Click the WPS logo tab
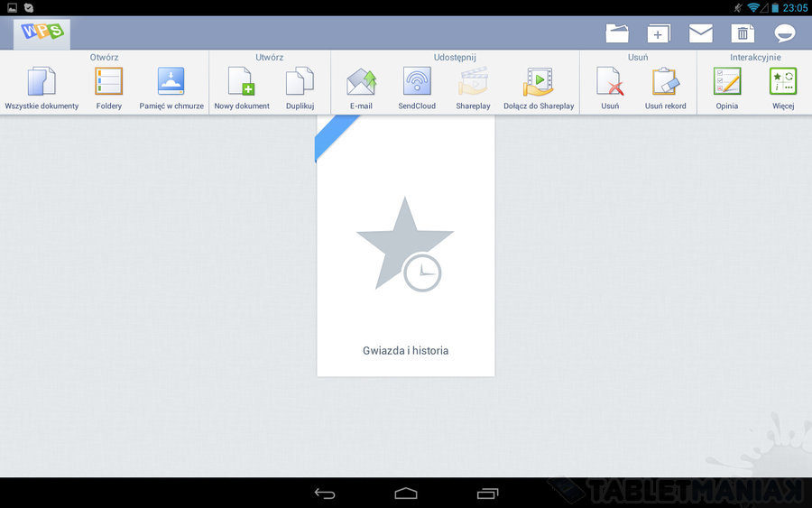Screen dimensions: 812x508 point(42,32)
